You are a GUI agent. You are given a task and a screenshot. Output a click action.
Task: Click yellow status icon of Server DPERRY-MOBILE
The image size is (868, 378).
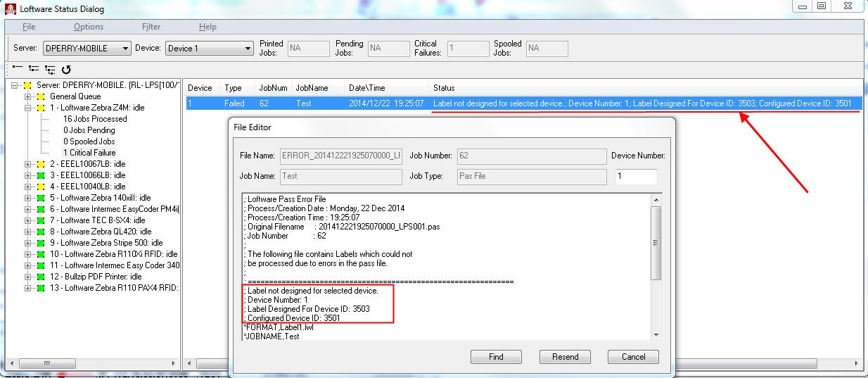28,85
